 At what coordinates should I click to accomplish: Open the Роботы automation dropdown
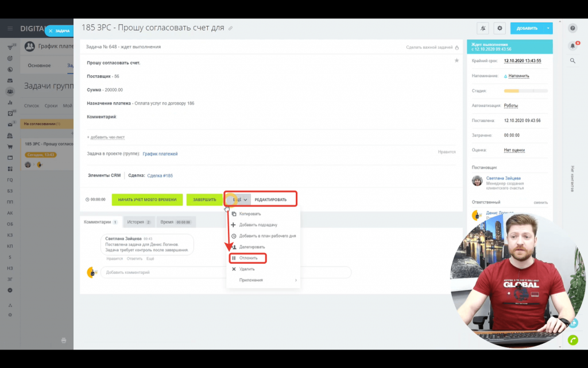510,106
